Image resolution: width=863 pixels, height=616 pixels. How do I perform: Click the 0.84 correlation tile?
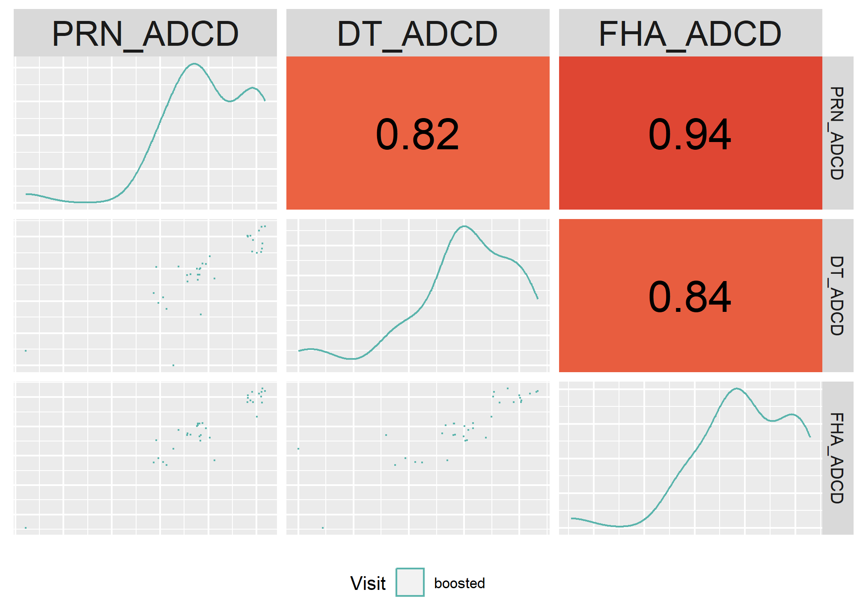coord(690,296)
